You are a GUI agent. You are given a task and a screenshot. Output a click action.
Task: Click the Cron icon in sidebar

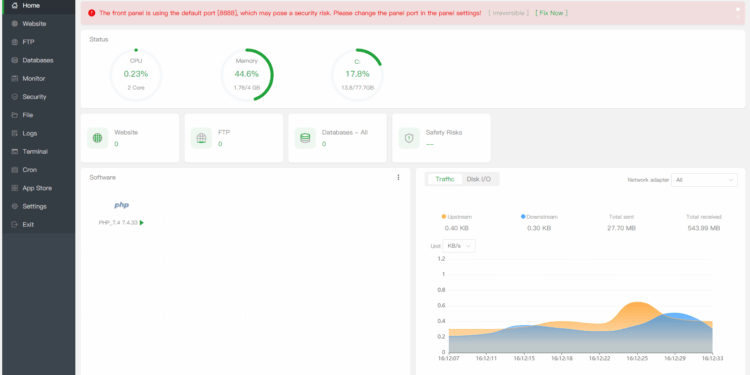tap(14, 170)
